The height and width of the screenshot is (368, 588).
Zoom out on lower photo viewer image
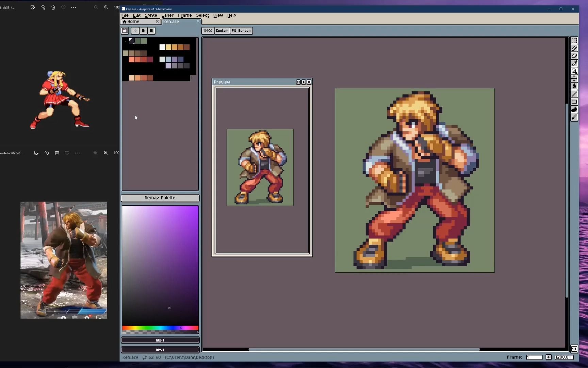tap(95, 153)
